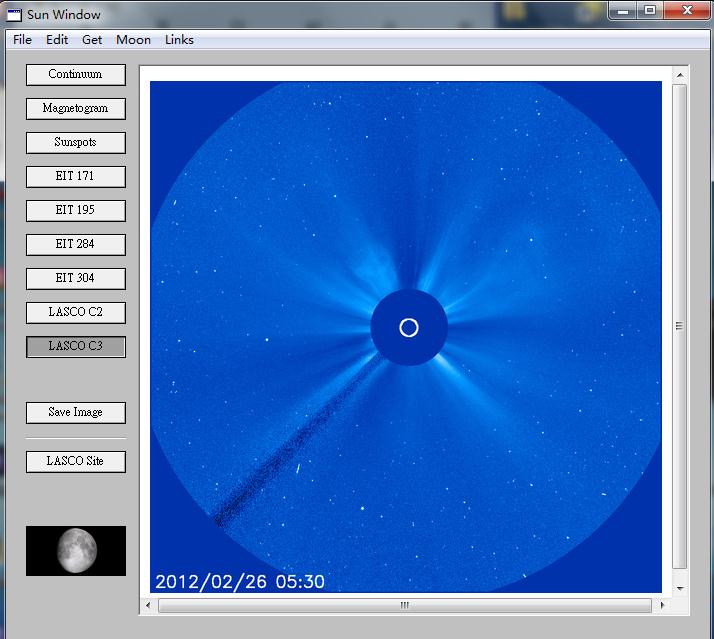Load the Magnetogram view
This screenshot has height=639, width=714.
76,109
